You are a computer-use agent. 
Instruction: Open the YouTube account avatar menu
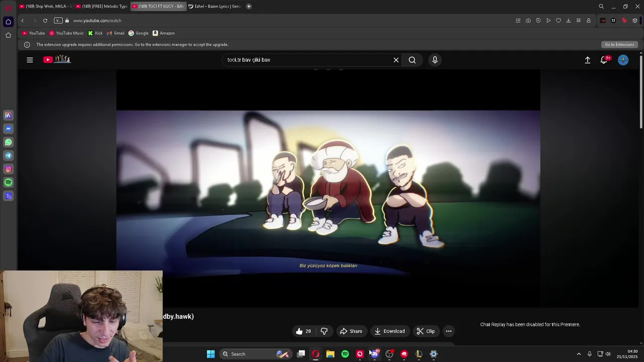[623, 60]
